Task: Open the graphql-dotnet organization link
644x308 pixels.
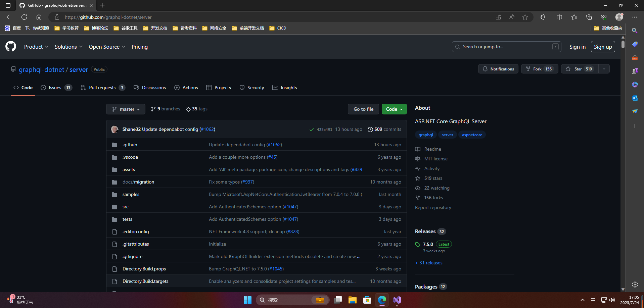Action: (42, 69)
